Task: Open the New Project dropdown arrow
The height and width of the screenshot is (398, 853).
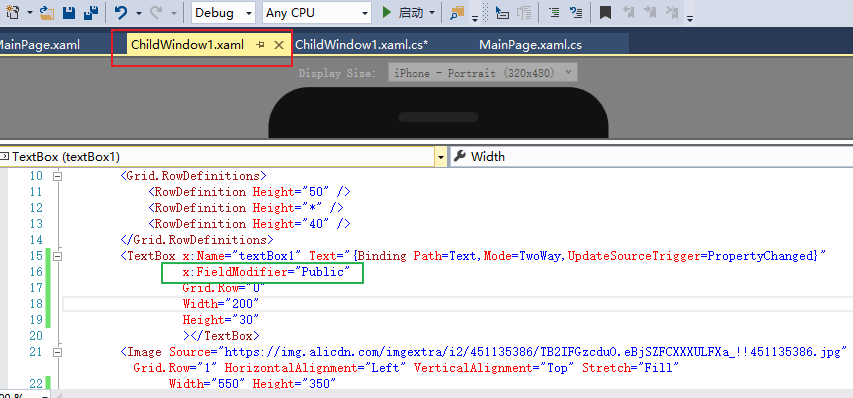Action: point(29,13)
